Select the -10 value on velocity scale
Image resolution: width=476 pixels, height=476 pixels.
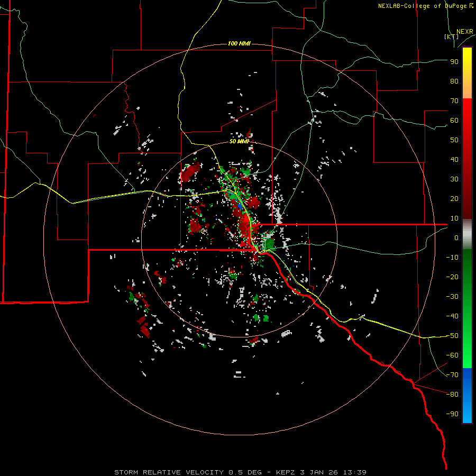point(452,258)
